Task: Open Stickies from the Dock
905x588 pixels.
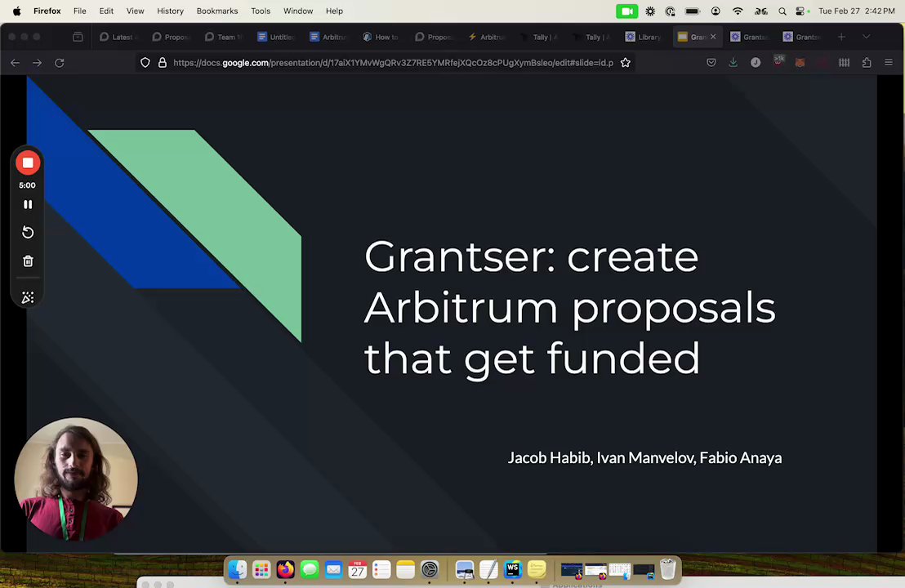Action: pyautogui.click(x=537, y=570)
